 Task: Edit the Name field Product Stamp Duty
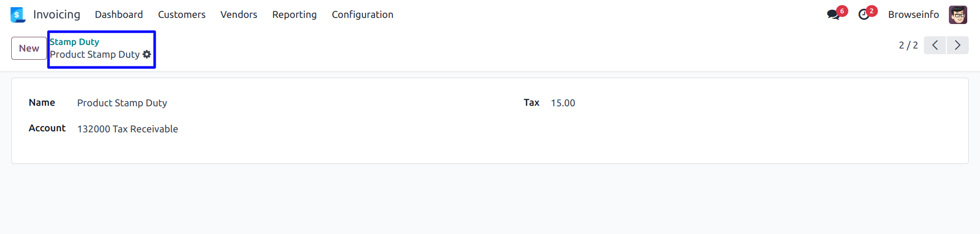click(122, 103)
